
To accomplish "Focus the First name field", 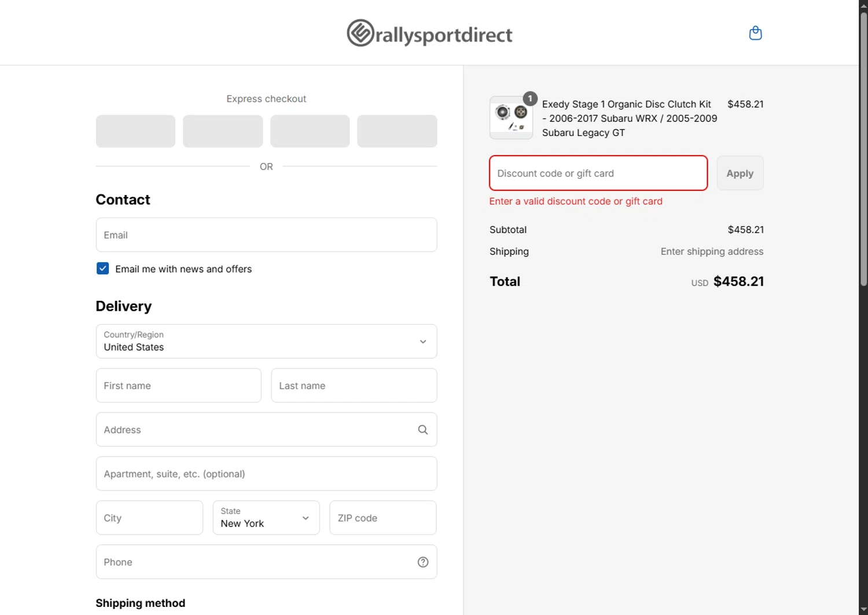I will click(179, 385).
